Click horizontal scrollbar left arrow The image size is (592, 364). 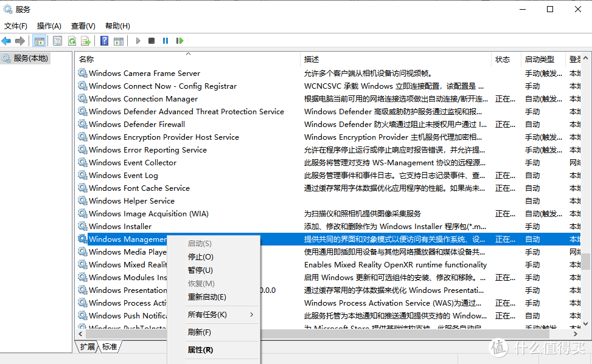click(x=80, y=334)
